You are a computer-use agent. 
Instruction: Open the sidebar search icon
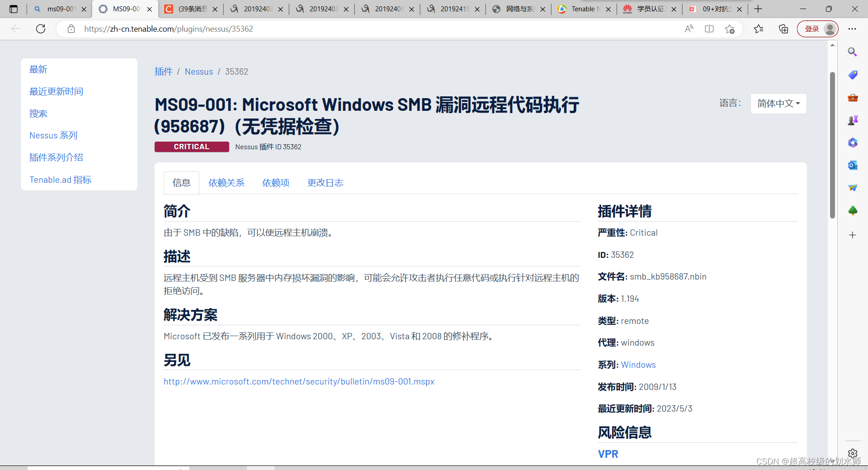853,52
